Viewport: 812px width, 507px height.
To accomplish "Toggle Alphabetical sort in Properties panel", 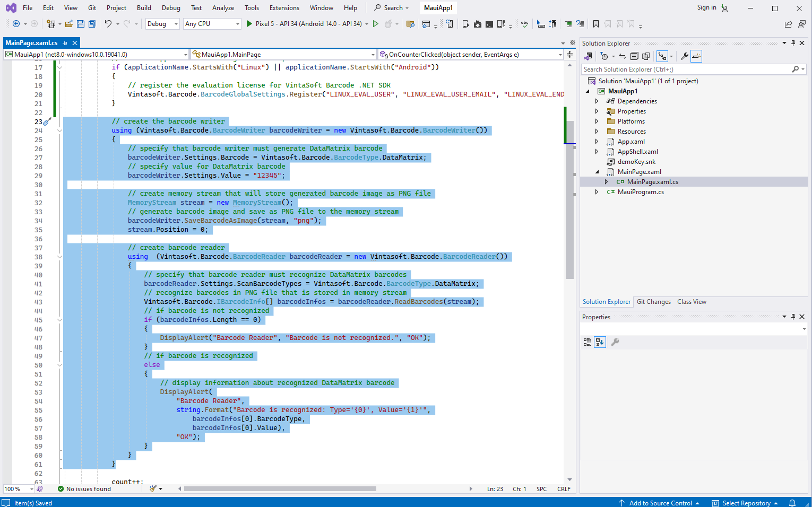I will (x=600, y=342).
